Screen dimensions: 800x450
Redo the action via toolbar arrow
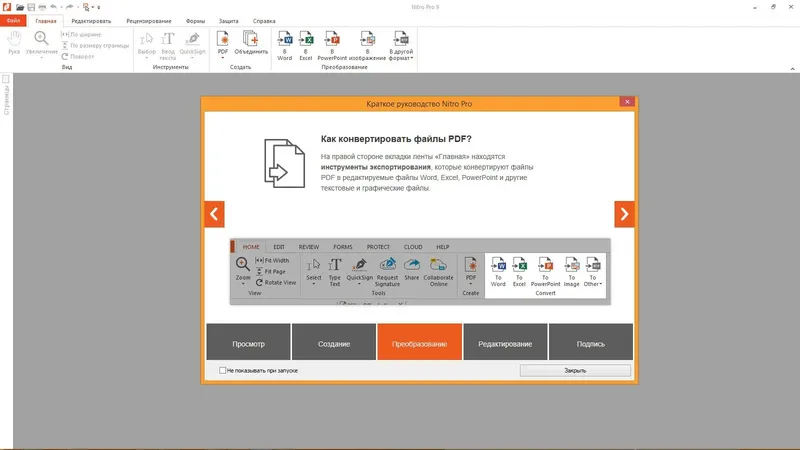[69, 7]
